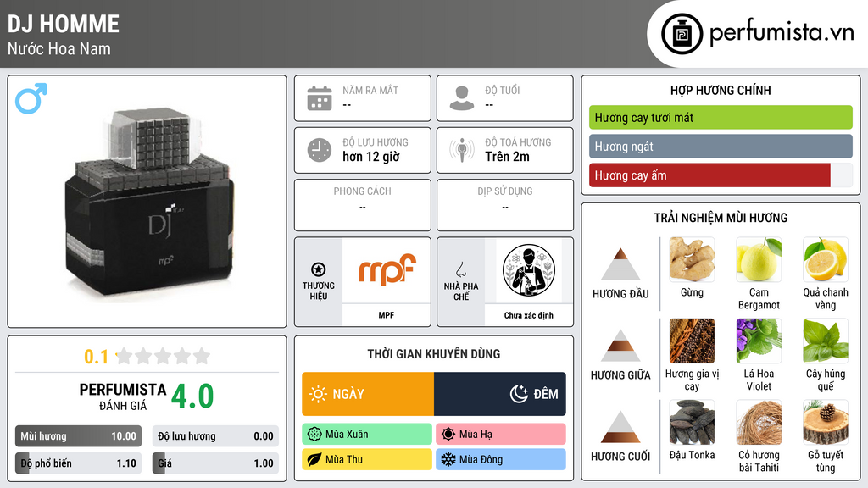Click the Trải nghiệm mùi hương heading
This screenshot has width=868, height=488.
(x=721, y=218)
